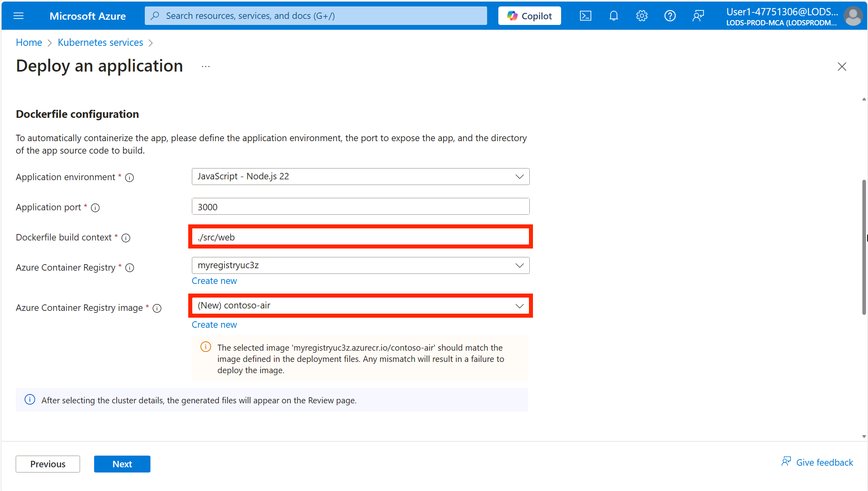The width and height of the screenshot is (868, 491).
Task: Show info tooltip for Azure Container Registry image
Action: click(x=157, y=308)
